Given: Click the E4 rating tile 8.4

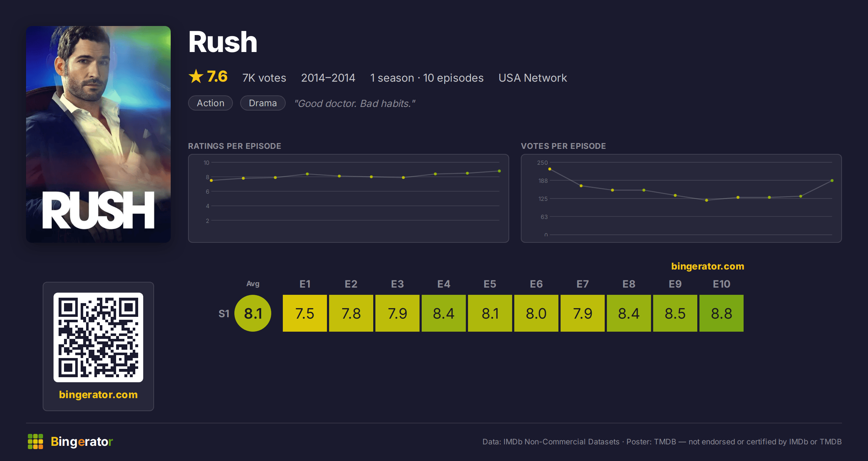Looking at the screenshot, I should (x=444, y=313).
